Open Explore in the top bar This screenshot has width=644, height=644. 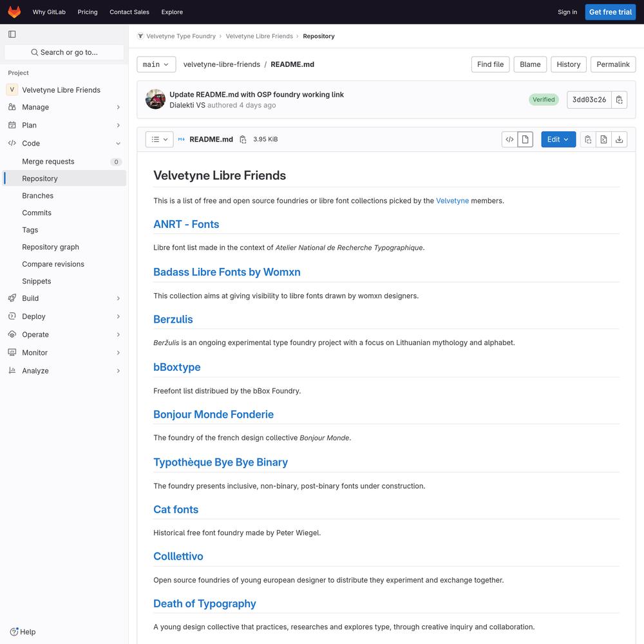[172, 12]
